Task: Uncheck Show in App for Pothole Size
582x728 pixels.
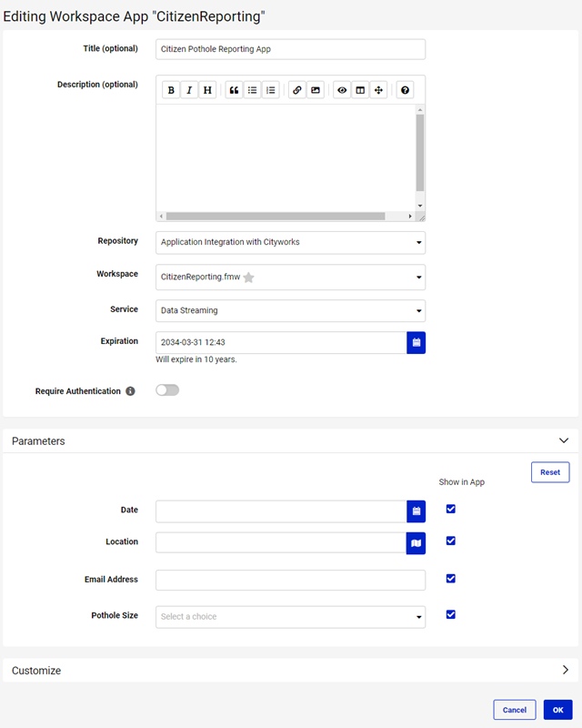Action: (x=451, y=615)
